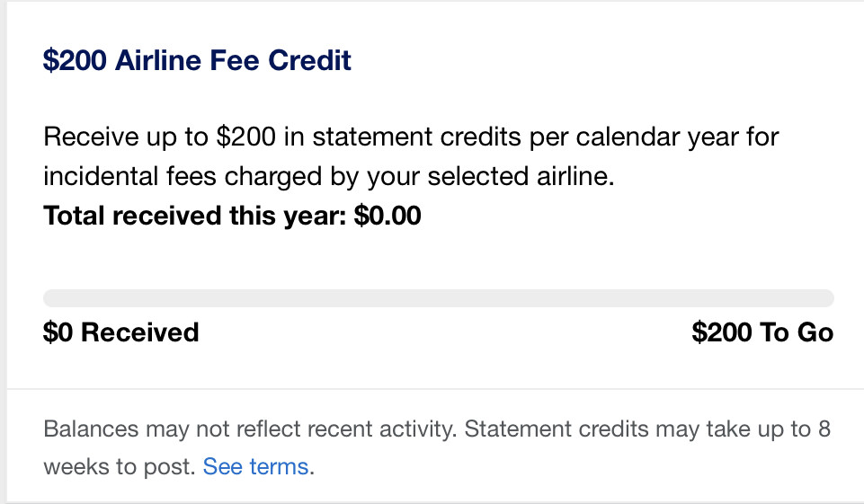864x504 pixels.
Task: Click 'Statement credits may take up to 8'
Action: tap(647, 429)
